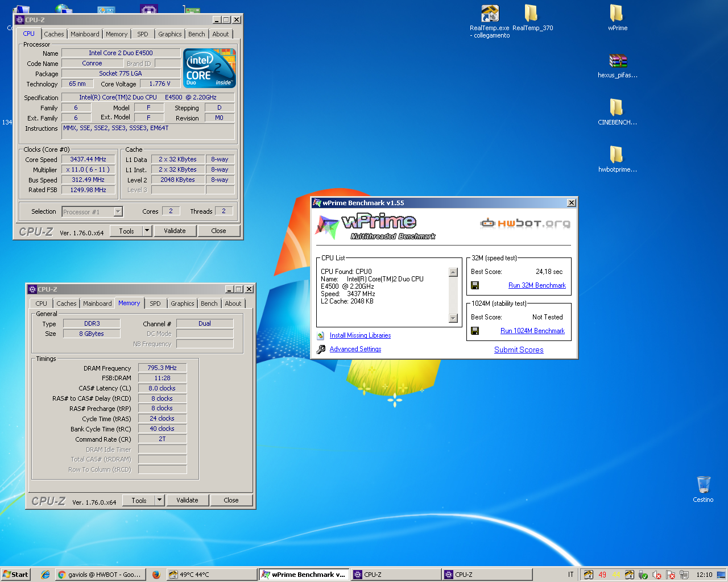Click the Core Voltage 1.776 V value
The width and height of the screenshot is (728, 582).
(160, 84)
